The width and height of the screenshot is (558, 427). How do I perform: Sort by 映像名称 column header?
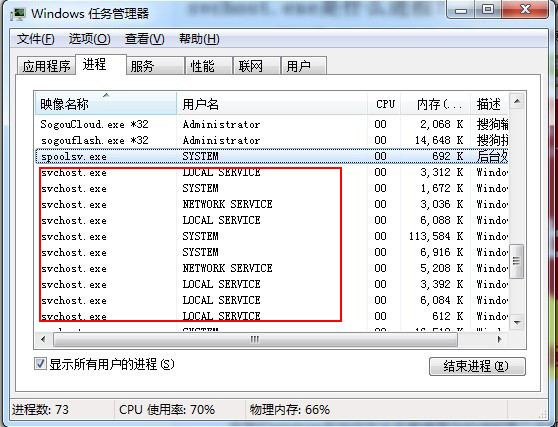[106, 104]
